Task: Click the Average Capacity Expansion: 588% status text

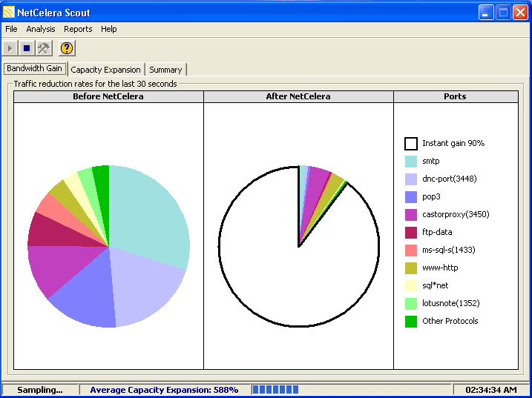Action: pyautogui.click(x=164, y=390)
